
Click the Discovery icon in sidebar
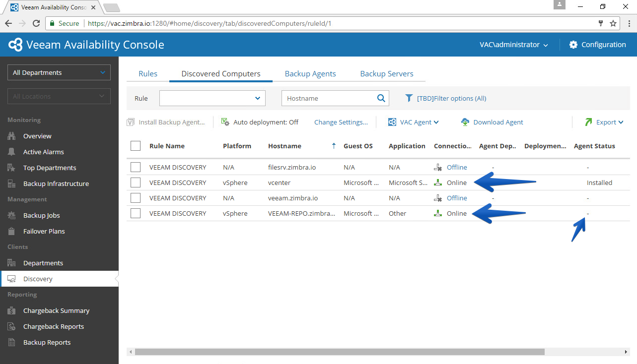tap(12, 279)
